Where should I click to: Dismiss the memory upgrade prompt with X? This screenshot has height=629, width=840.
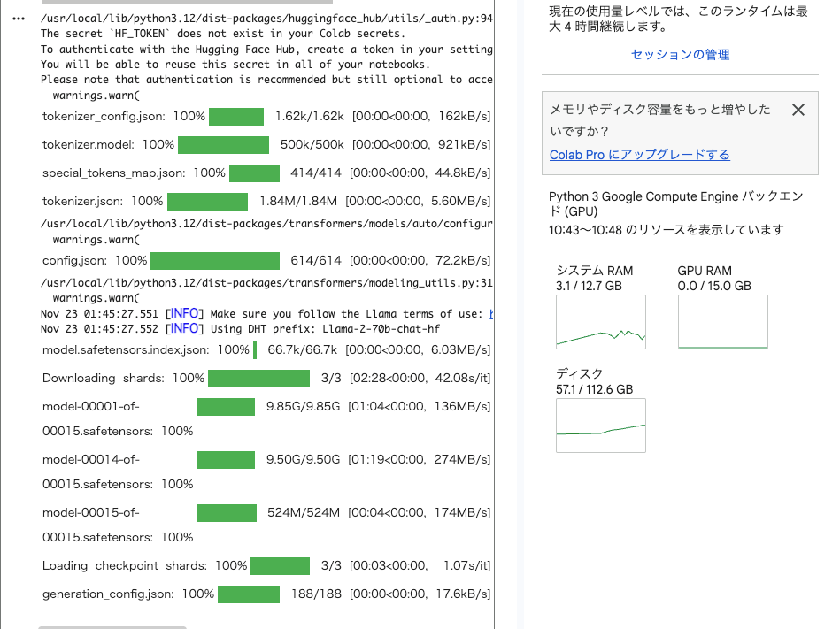click(798, 110)
